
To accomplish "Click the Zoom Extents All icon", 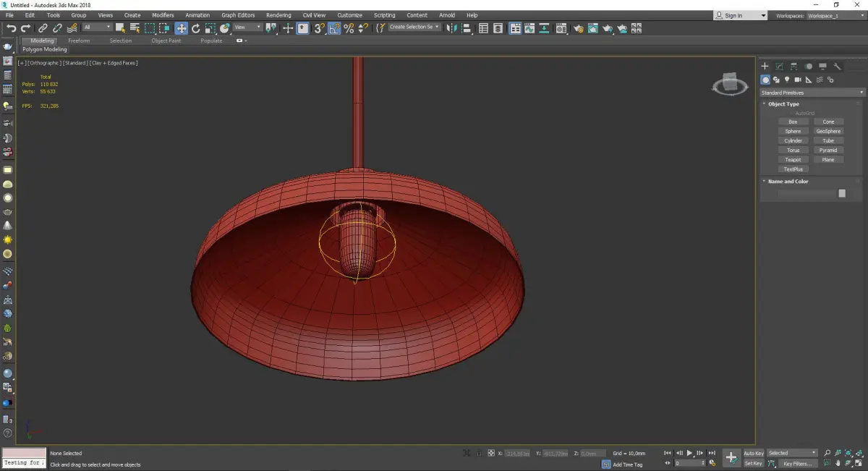I will coord(859,453).
